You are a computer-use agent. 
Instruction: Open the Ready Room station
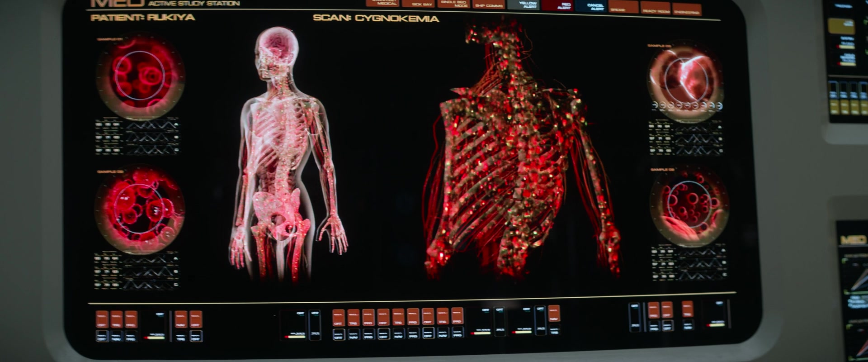click(x=655, y=8)
